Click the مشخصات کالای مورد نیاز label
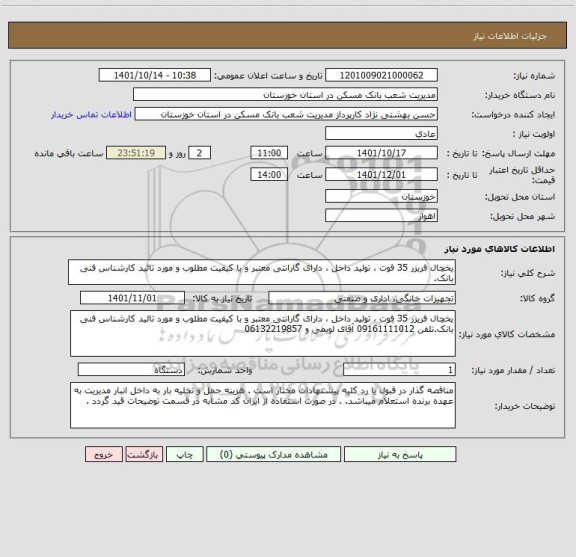576x557 pixels. click(x=508, y=334)
